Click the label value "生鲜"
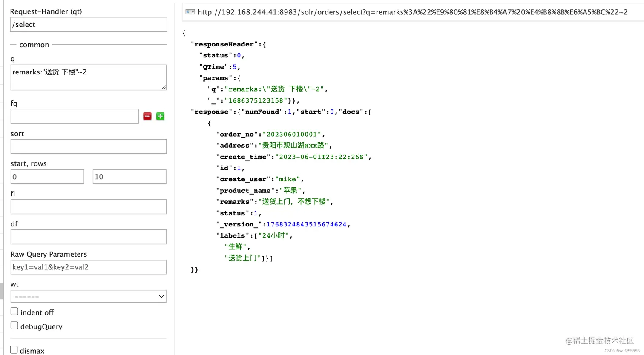Image resolution: width=644 pixels, height=355 pixels. click(235, 247)
